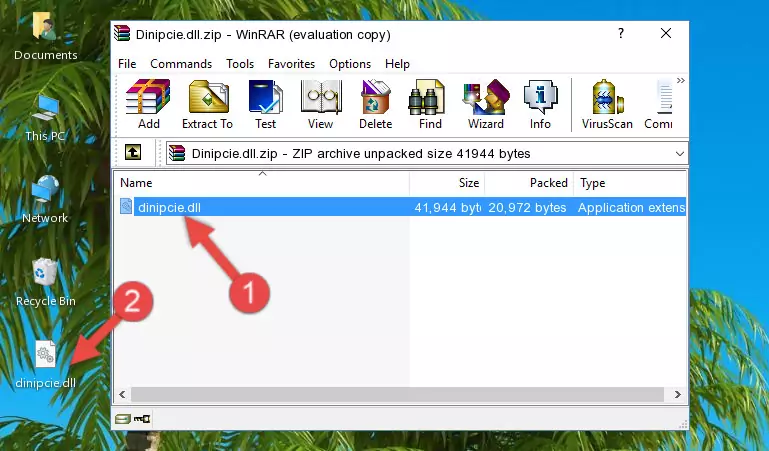Click the key password icon in status bar
This screenshot has height=451, width=769.
click(142, 419)
